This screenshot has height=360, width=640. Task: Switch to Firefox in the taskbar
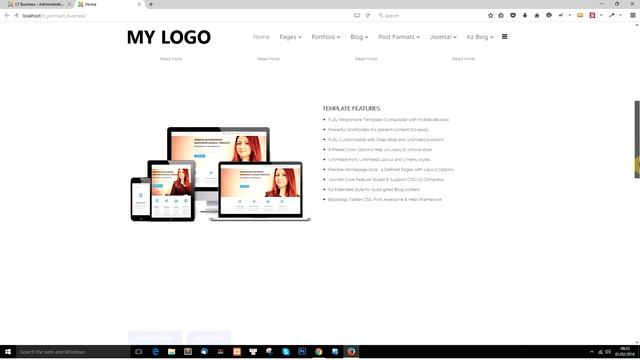pos(351,351)
